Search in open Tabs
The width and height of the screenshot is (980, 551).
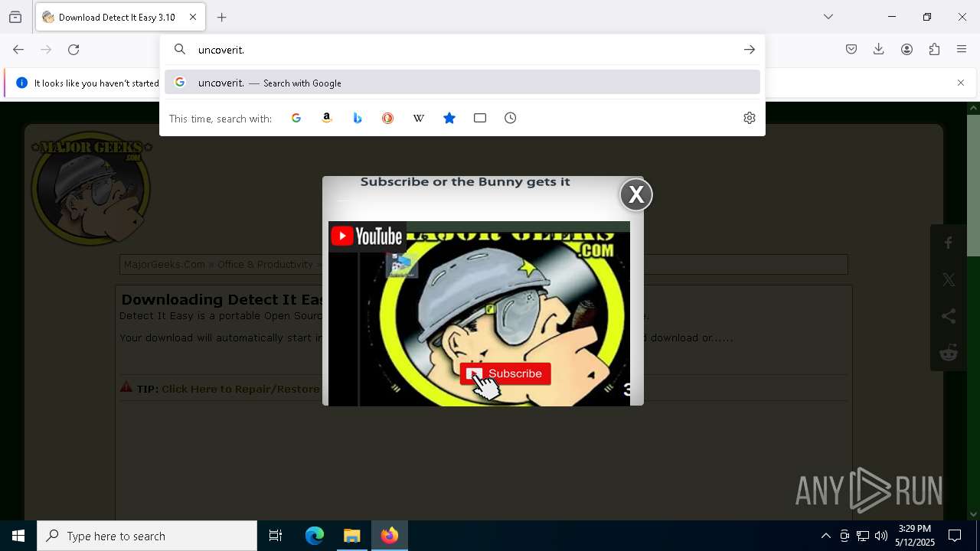(480, 118)
